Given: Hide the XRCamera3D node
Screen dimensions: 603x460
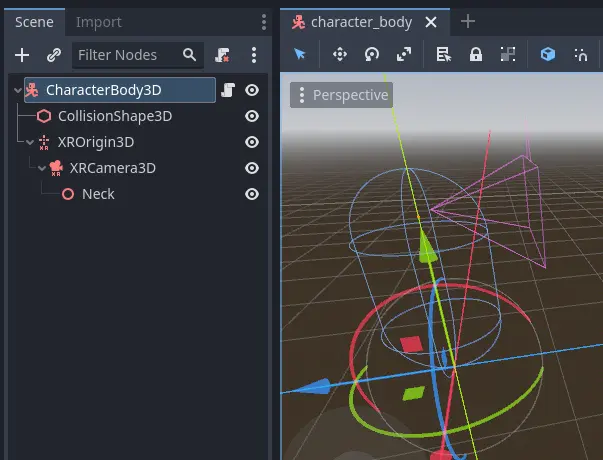Looking at the screenshot, I should (252, 168).
